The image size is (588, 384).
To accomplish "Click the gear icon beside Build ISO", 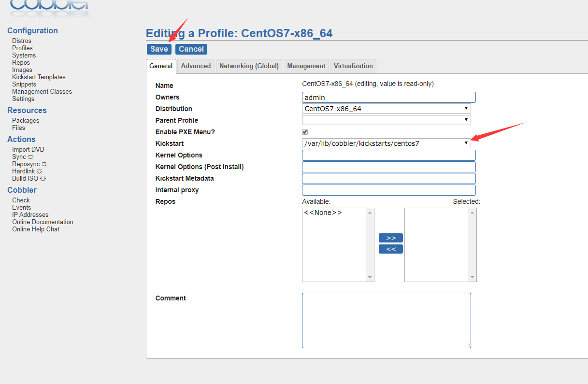I will [43, 179].
